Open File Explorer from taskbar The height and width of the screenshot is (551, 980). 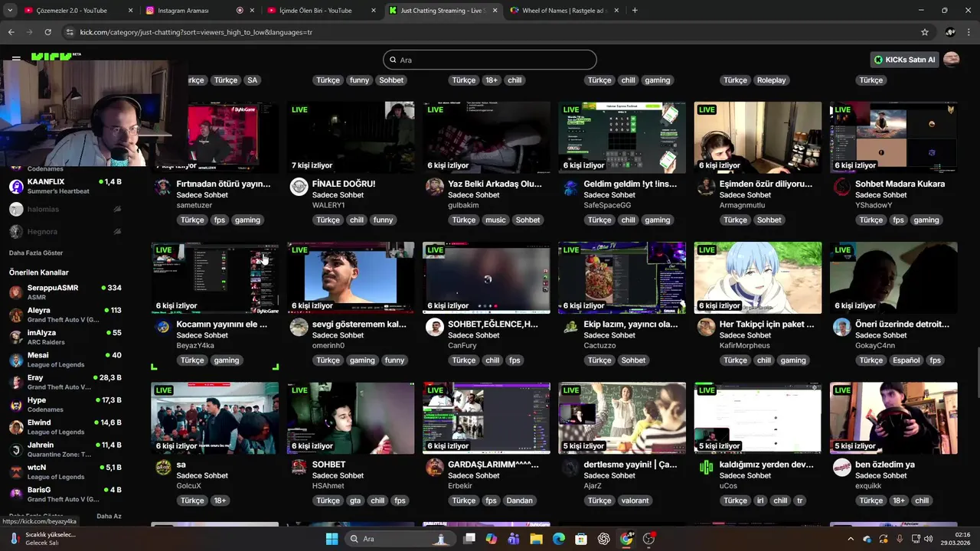536,539
